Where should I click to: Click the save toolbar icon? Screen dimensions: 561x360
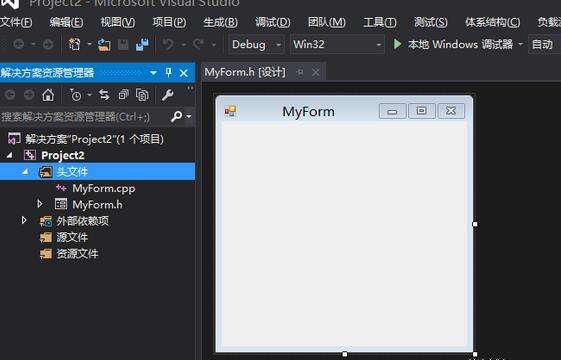coord(123,44)
